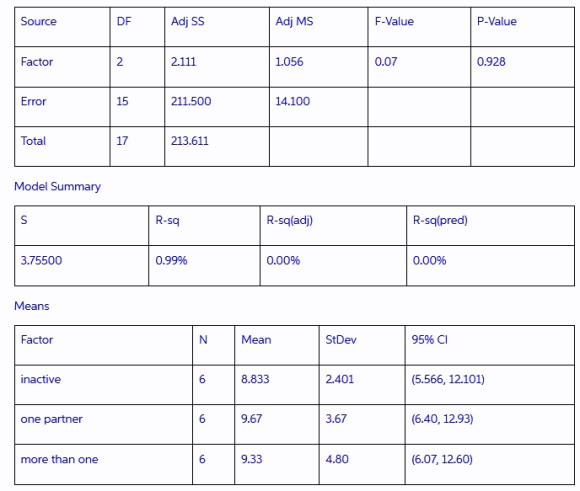Click the Total Adj SS 213.611 value

pos(190,141)
